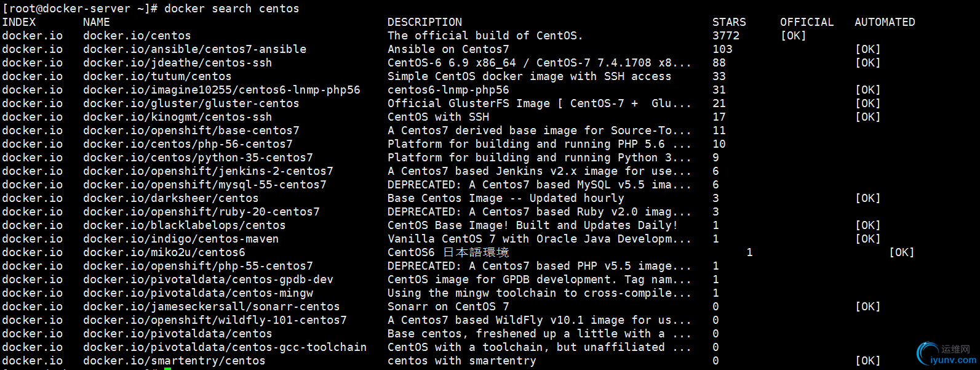The width and height of the screenshot is (980, 370).
Task: Click the [OK] on the ansible/centos7-ansible row
Action: point(868,49)
